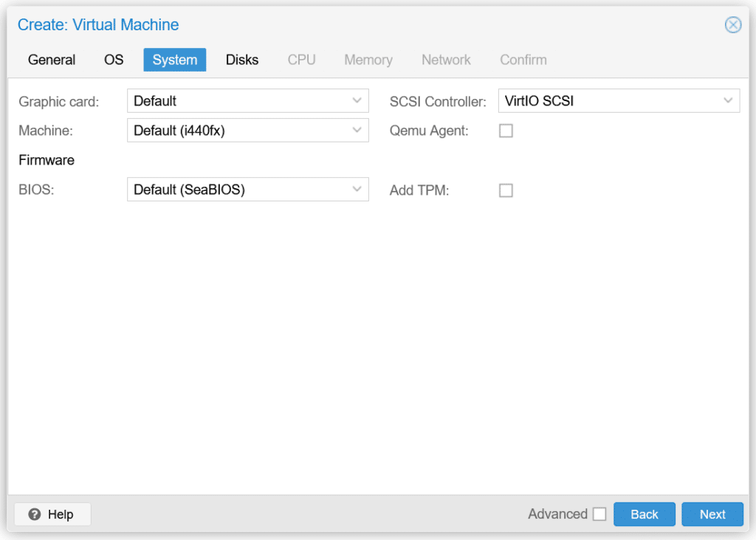756x540 pixels.
Task: Click the SCSI Controller label
Action: [437, 102]
